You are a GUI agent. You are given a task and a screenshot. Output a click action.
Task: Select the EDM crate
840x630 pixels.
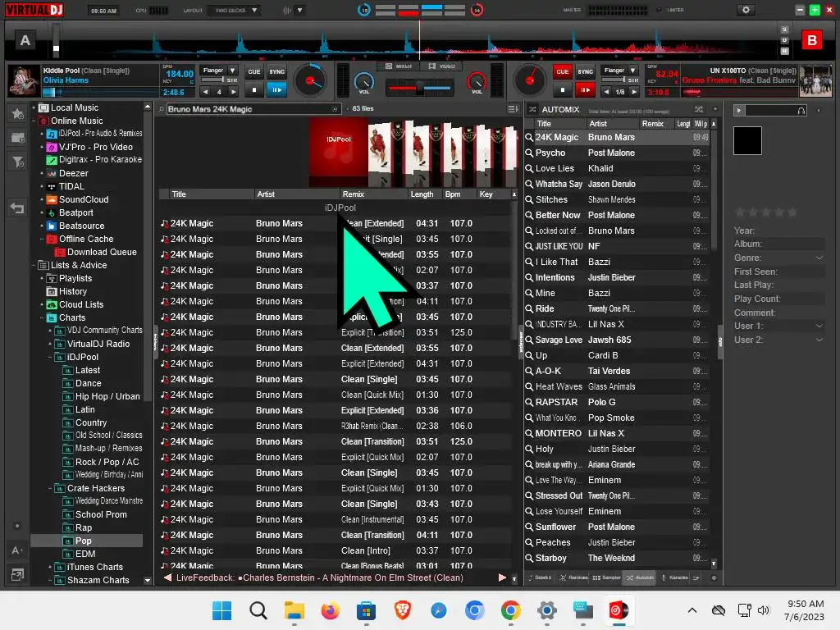point(85,554)
